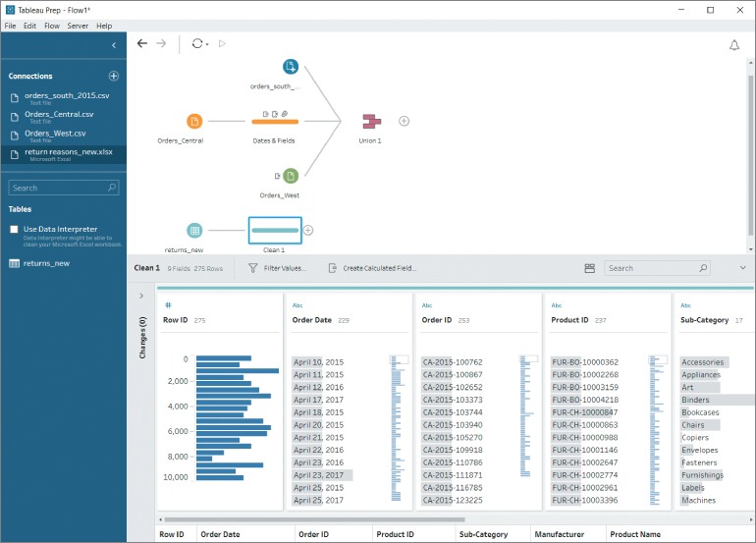Open the Flow menu
This screenshot has height=543, width=756.
pos(52,26)
